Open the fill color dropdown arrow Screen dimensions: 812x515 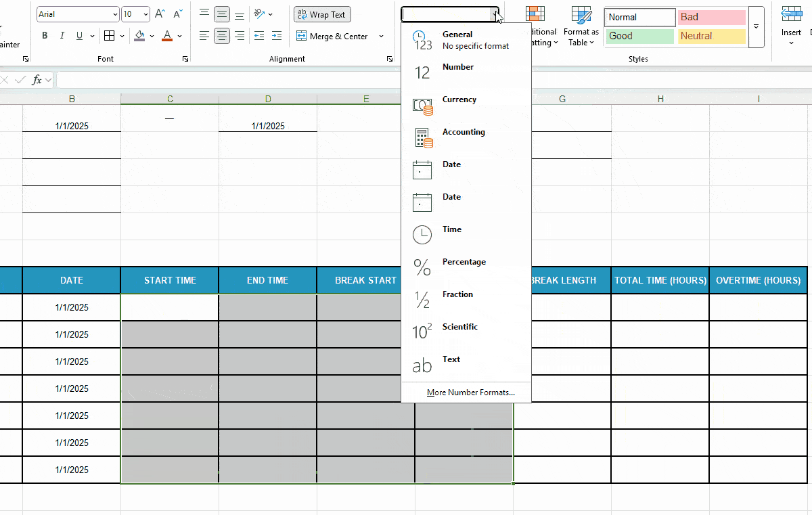[x=152, y=36]
